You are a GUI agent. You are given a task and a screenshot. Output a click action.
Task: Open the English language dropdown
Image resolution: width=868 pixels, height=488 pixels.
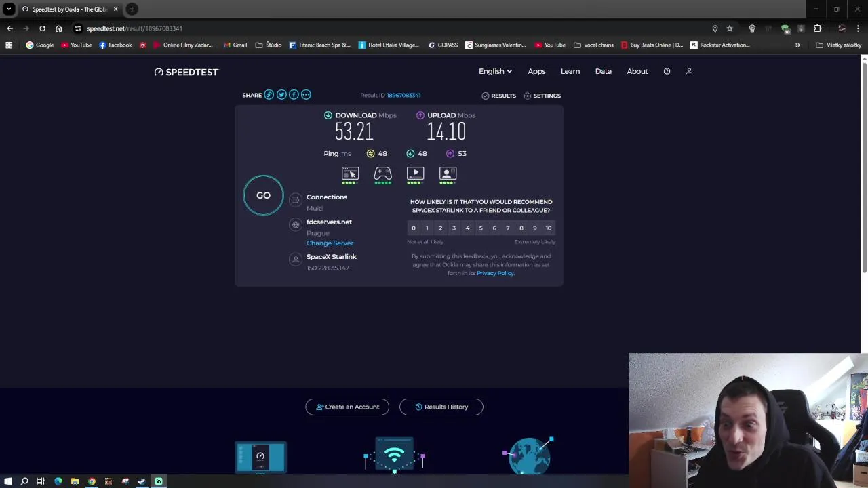click(495, 71)
